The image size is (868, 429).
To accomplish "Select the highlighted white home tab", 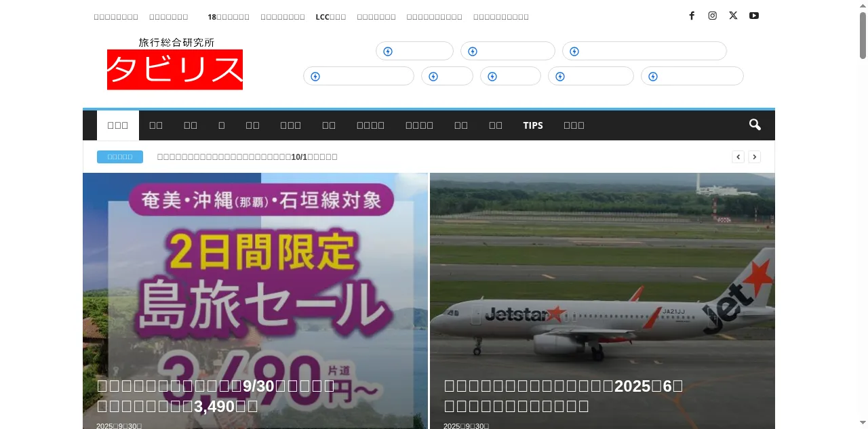I will tap(118, 125).
